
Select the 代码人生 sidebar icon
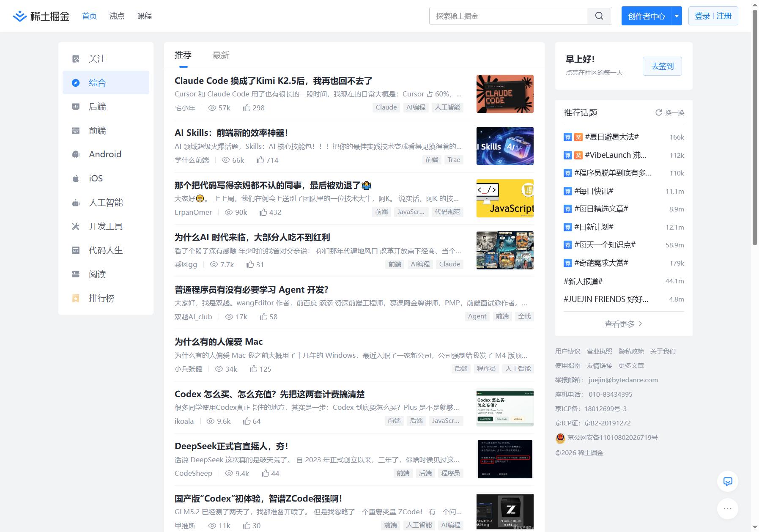(x=76, y=250)
